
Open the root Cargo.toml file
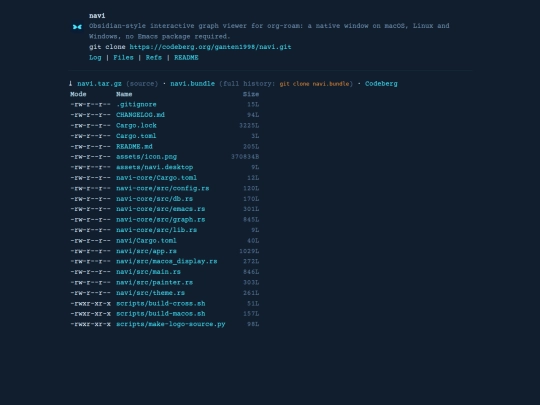[x=136, y=136]
